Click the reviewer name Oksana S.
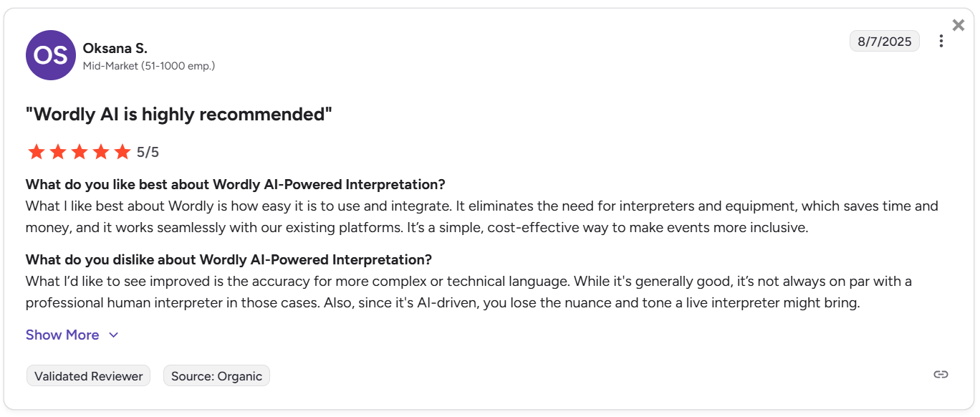 click(115, 47)
